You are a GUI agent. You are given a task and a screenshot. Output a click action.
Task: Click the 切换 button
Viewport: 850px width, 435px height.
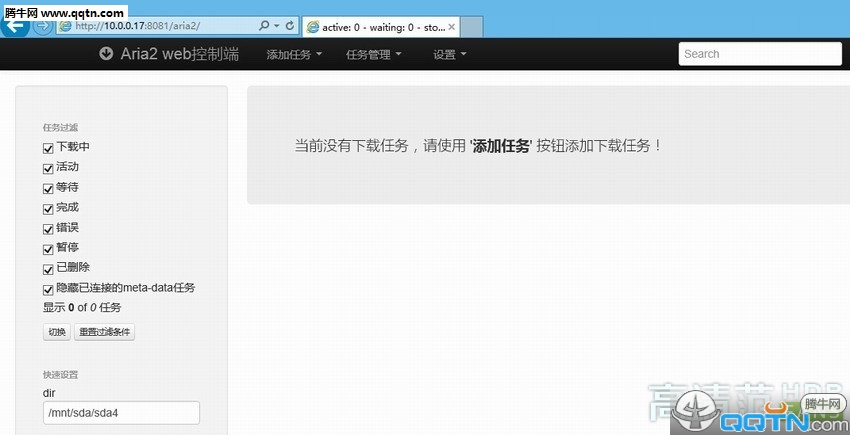coord(57,332)
